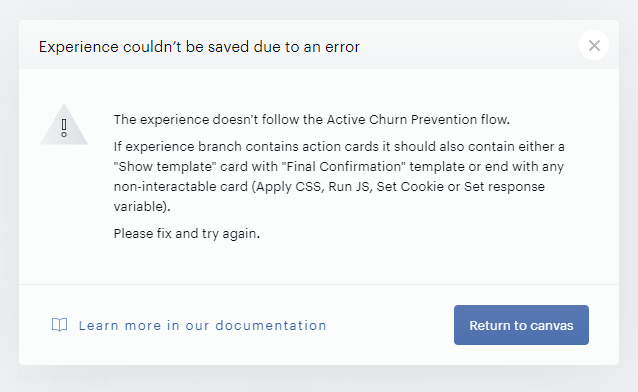Click the Apply CSS, Run JS text portion
This screenshot has height=392, width=638.
pos(314,186)
